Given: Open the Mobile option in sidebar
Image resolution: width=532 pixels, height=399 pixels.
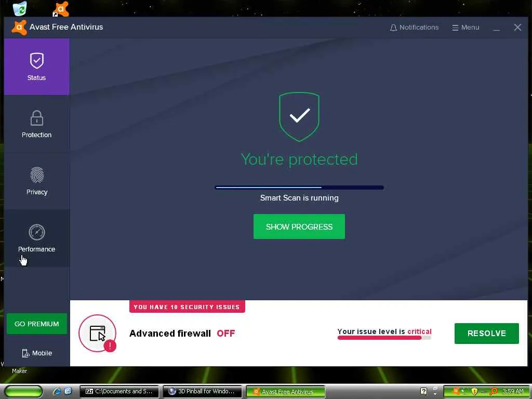Looking at the screenshot, I should click(x=37, y=353).
